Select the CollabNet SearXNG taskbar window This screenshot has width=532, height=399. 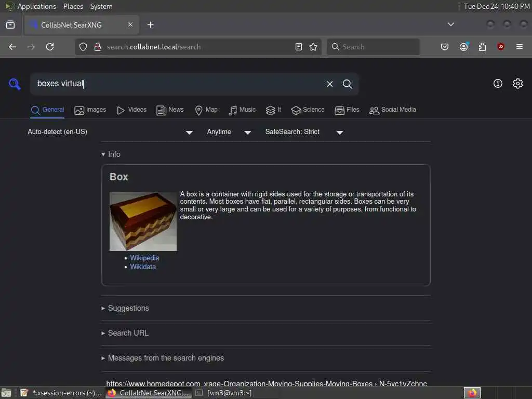(x=149, y=393)
